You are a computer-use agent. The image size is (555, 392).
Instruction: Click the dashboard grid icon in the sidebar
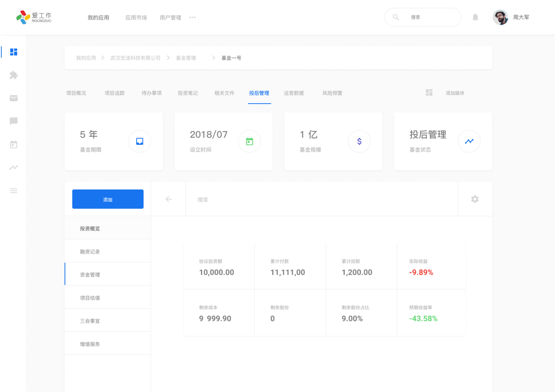14,52
